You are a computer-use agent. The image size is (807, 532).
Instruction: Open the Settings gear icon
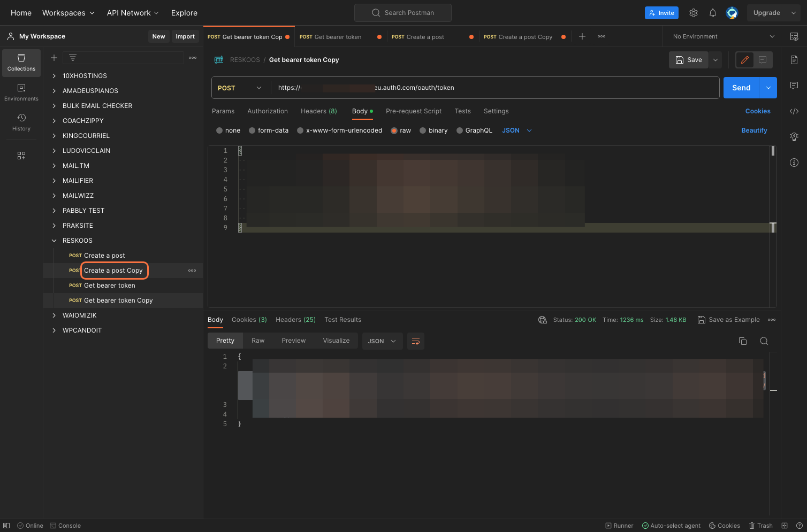click(x=694, y=13)
